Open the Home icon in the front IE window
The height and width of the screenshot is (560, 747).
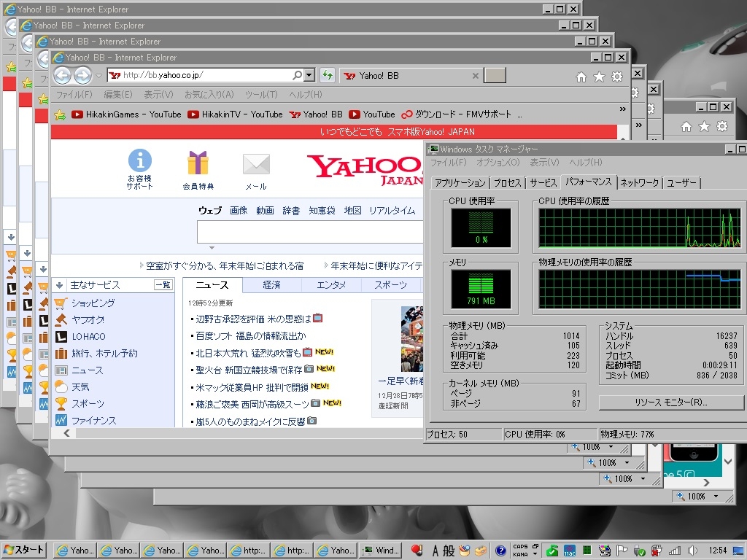pos(581,77)
